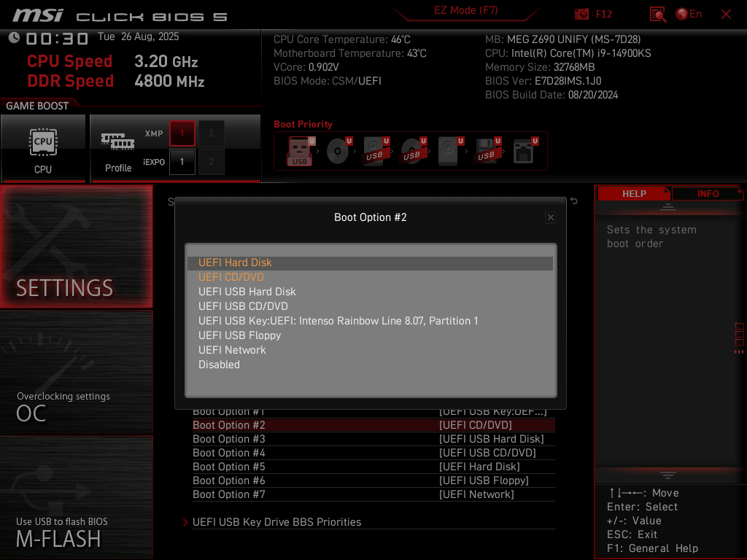Image resolution: width=747 pixels, height=560 pixels.
Task: Open Boot Option #6 value dropdown
Action: coord(484,481)
